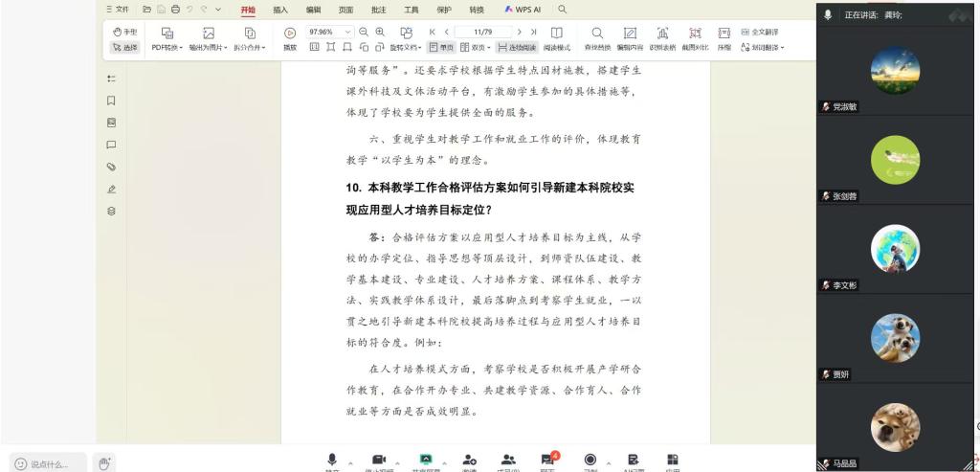Expand the 拆分合并 split-merge dropdown
980x472 pixels.
click(x=251, y=47)
